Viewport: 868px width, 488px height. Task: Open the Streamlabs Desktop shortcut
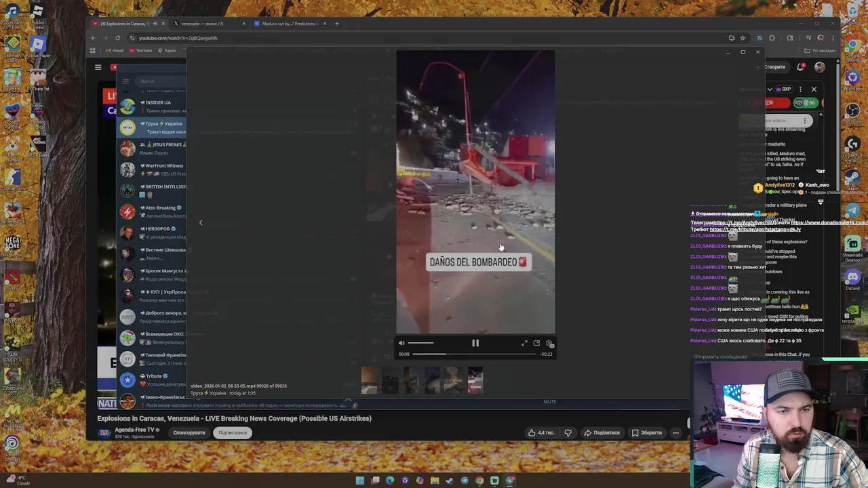coord(853,247)
